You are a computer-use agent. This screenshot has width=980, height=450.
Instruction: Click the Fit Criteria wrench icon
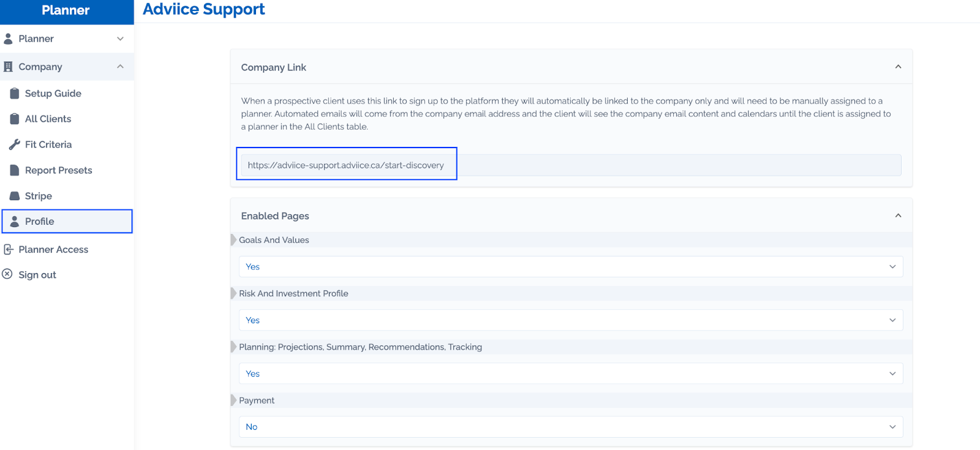click(15, 144)
